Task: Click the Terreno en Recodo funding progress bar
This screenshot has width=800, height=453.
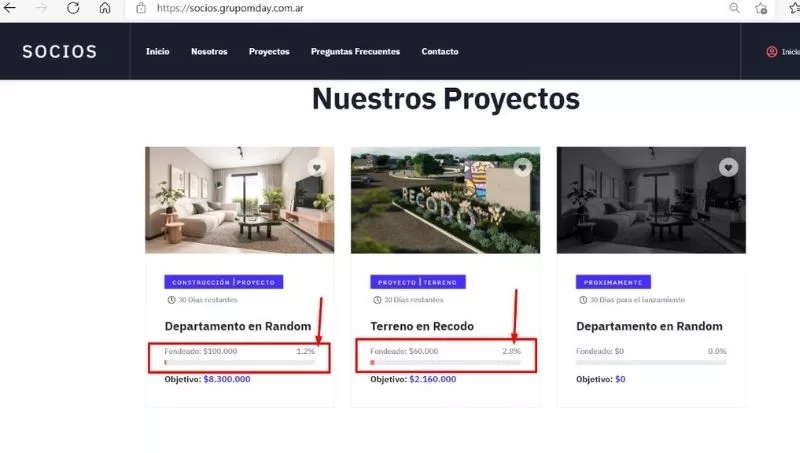Action: 445,362
